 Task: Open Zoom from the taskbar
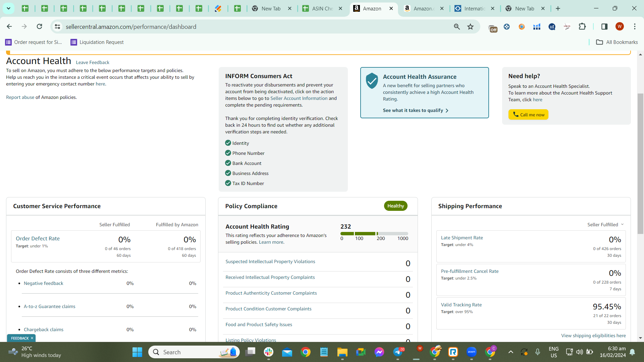pos(472,352)
